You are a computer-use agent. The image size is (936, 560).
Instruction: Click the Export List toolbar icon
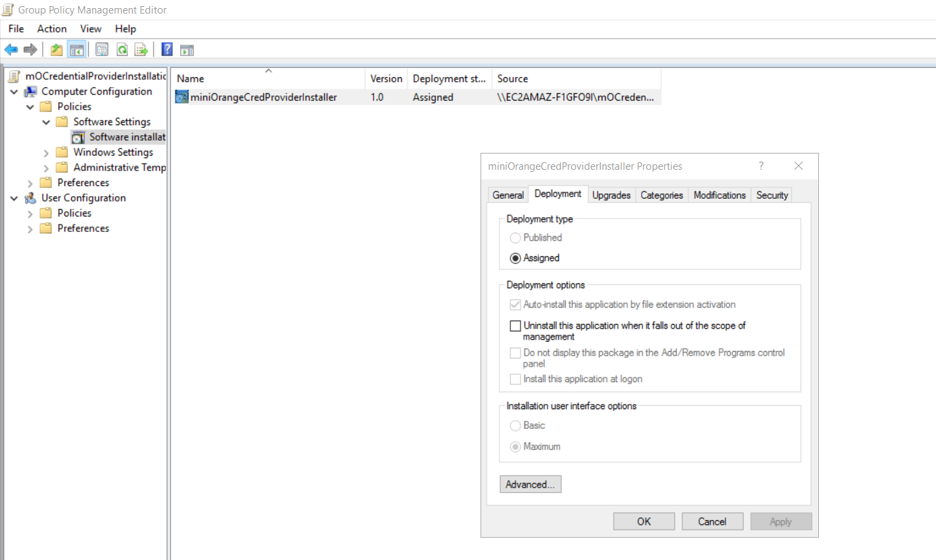pyautogui.click(x=141, y=49)
